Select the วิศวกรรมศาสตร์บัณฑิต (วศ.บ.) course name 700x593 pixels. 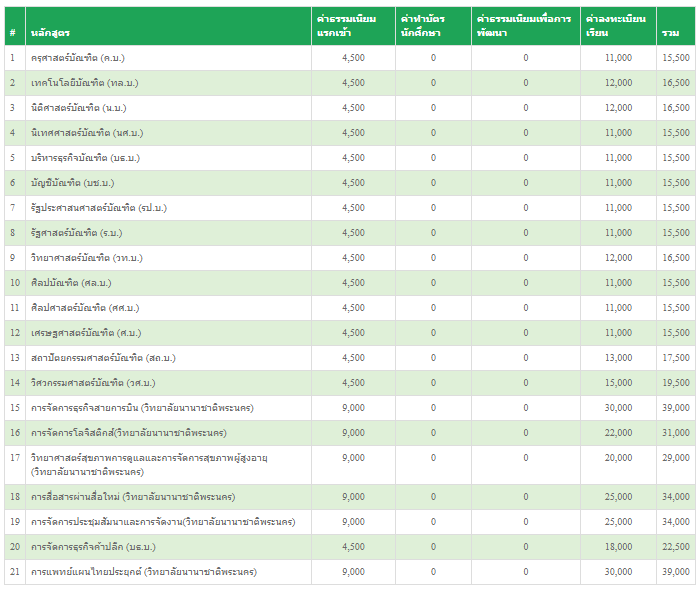pyautogui.click(x=93, y=383)
